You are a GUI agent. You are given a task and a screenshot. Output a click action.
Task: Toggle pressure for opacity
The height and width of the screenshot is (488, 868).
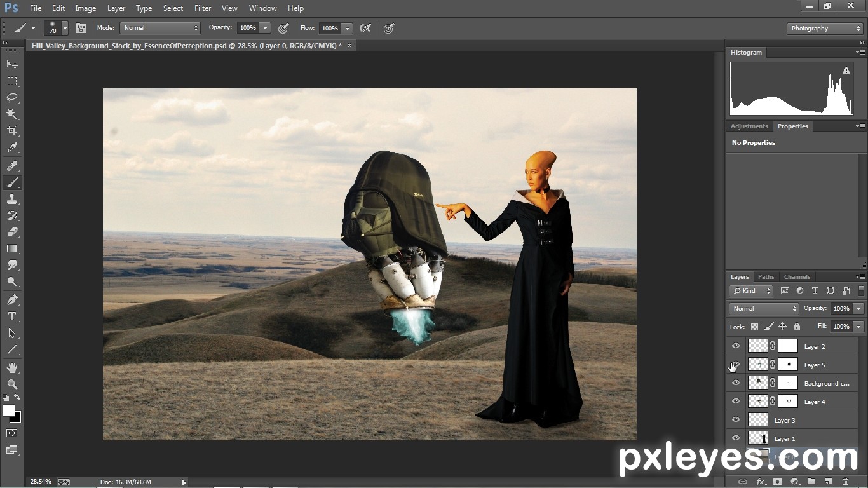point(284,28)
